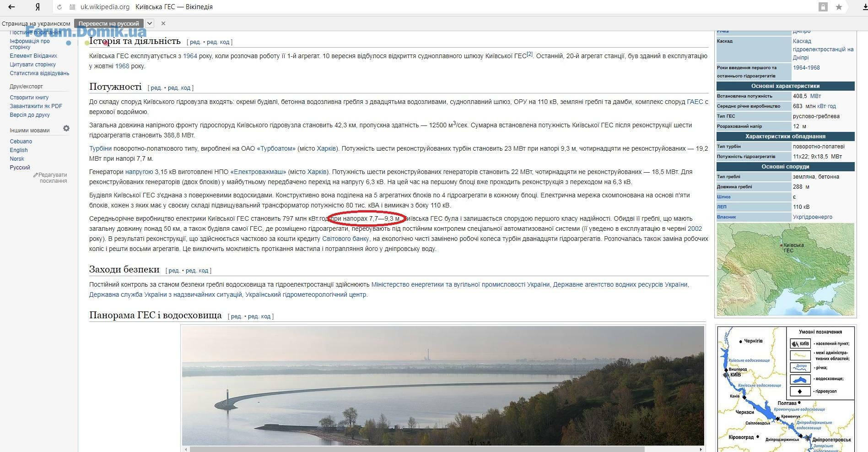The height and width of the screenshot is (452, 868).
Task: Open Yandex home via the Я icon
Action: pos(38,7)
